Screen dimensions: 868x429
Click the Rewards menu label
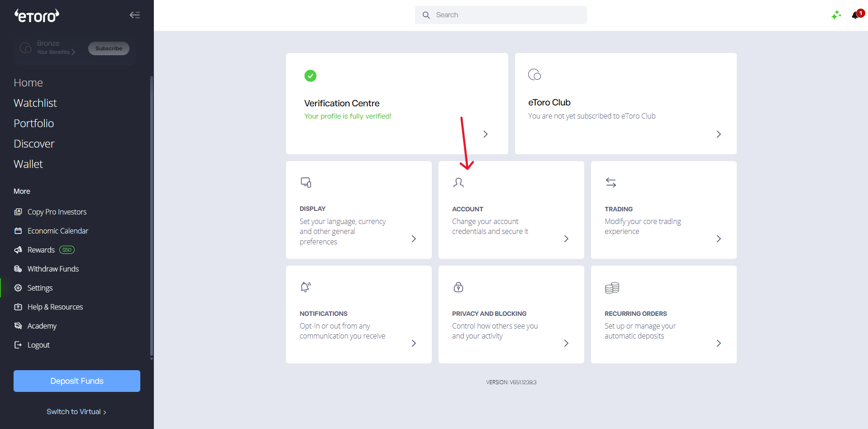coord(41,250)
